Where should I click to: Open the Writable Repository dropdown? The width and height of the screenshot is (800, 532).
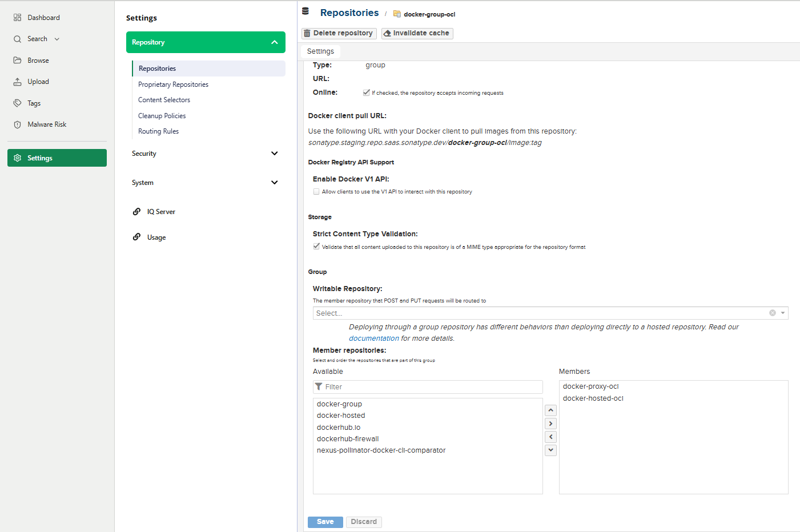(783, 313)
